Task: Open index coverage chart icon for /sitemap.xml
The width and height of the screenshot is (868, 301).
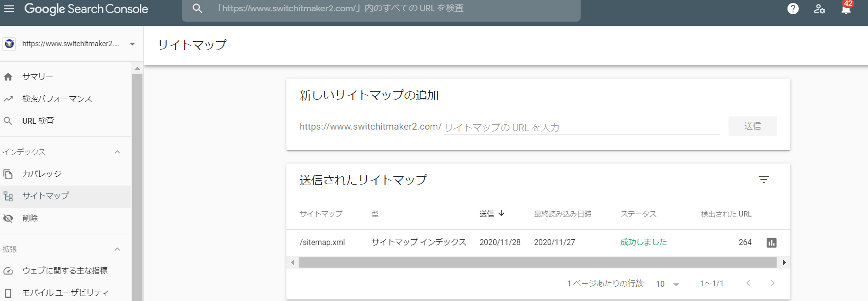Action: pos(772,243)
